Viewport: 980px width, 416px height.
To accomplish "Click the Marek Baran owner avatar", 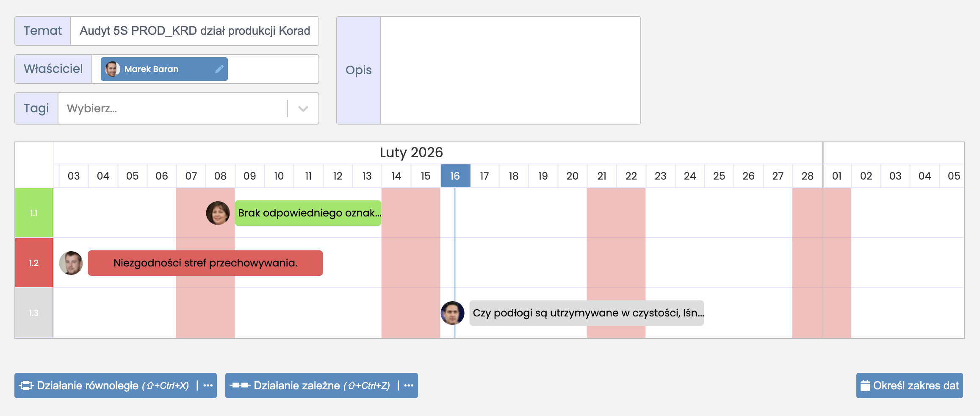I will (x=112, y=69).
